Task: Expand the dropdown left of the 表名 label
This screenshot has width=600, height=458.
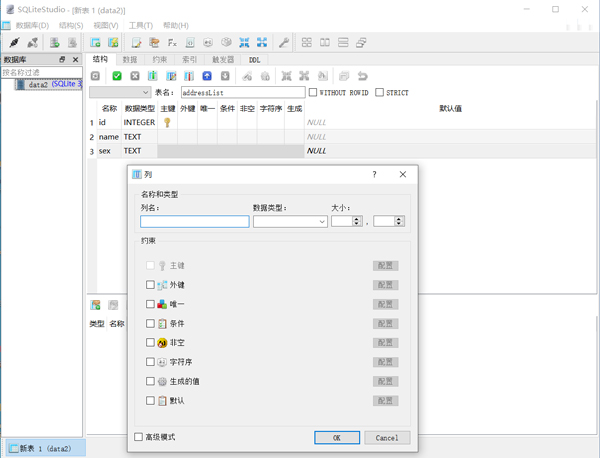Action: pyautogui.click(x=120, y=93)
